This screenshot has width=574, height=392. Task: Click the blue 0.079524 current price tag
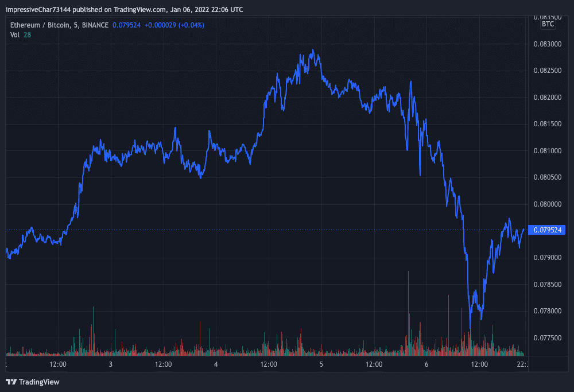click(547, 230)
